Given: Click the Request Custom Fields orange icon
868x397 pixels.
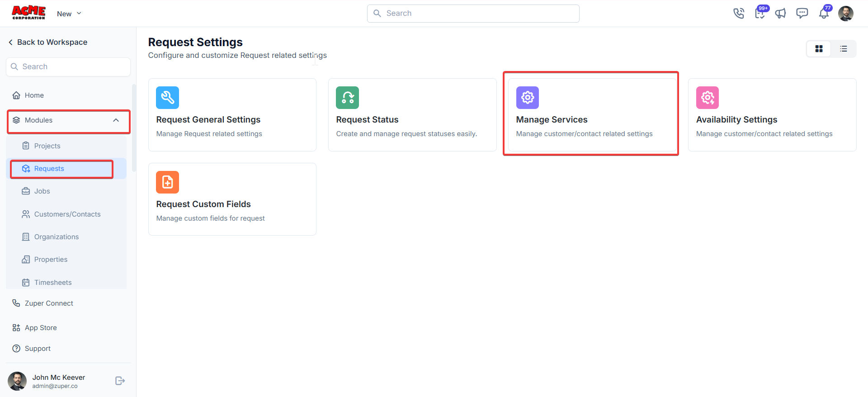Looking at the screenshot, I should pyautogui.click(x=167, y=182).
